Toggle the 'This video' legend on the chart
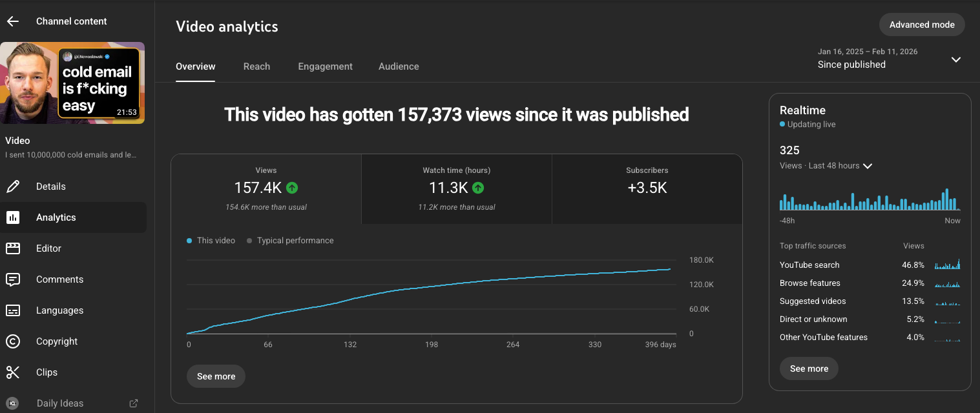 [211, 240]
